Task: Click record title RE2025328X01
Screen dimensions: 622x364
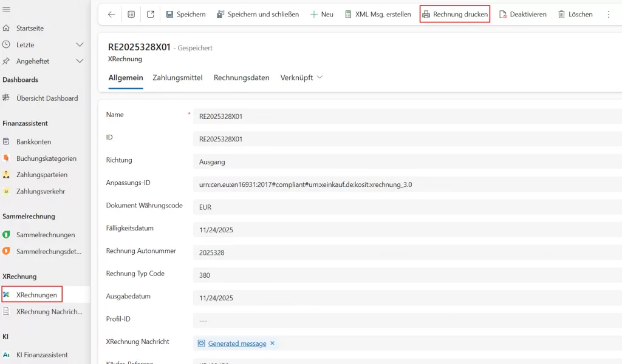Action: (139, 47)
